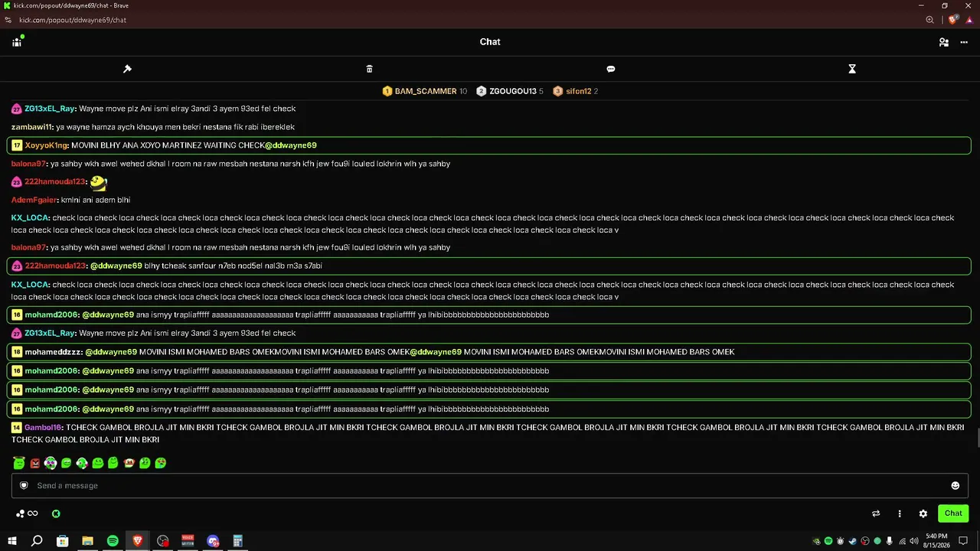Click the chat scrollbar
The width and height of the screenshot is (980, 551).
coord(977,437)
